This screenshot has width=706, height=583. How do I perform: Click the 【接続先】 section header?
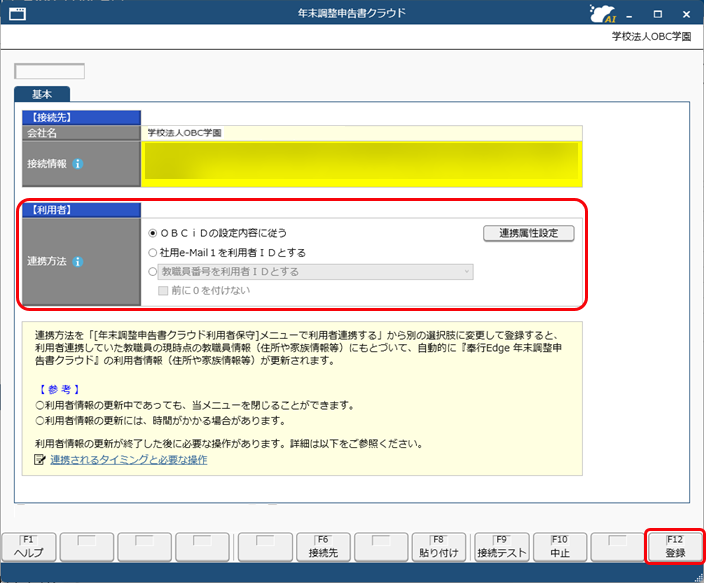pos(81,118)
